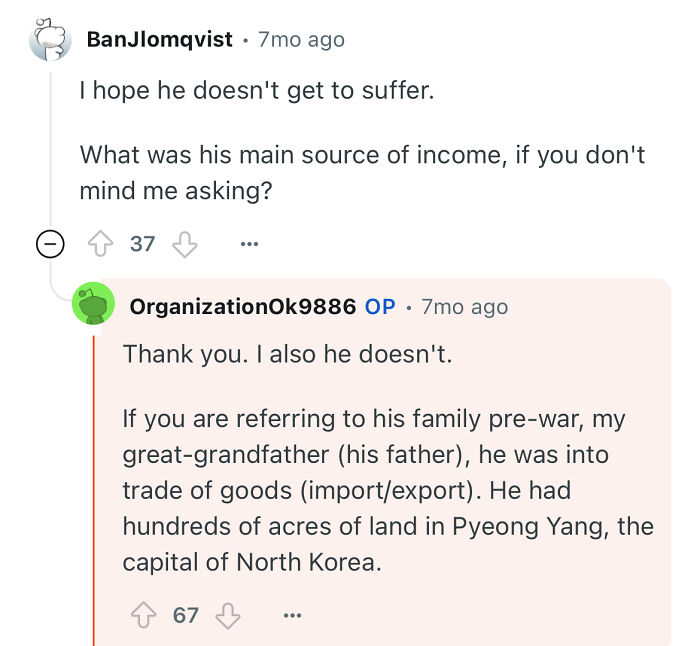The image size is (700, 646).
Task: Downvote BanJlomqvist's comment
Action: (x=185, y=244)
